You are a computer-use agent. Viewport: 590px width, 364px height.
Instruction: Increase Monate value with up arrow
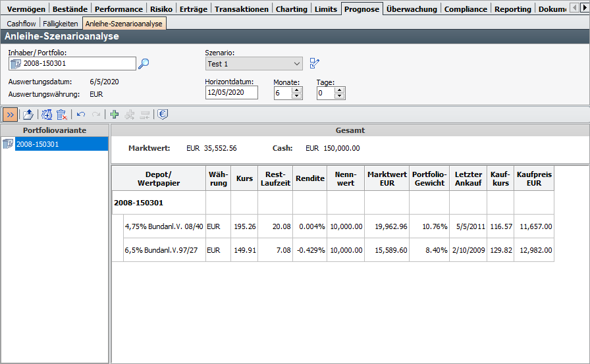pyautogui.click(x=296, y=90)
